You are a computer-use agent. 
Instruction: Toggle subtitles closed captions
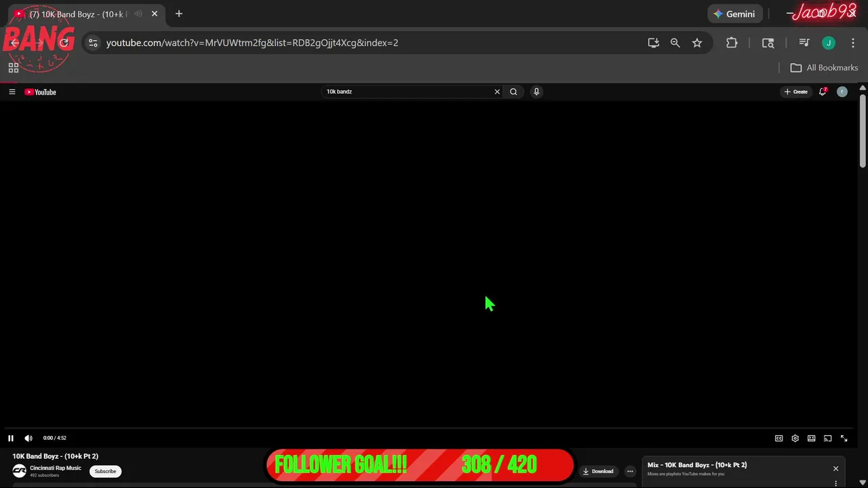779,439
